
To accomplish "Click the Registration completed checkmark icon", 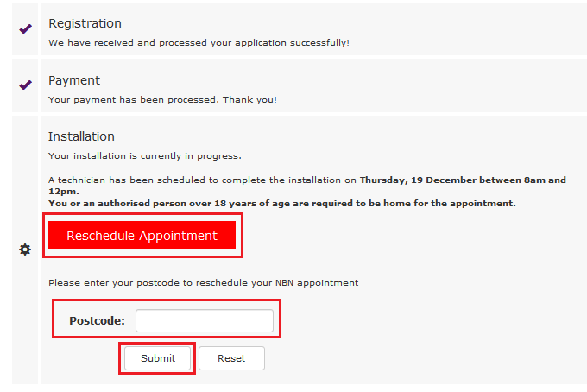I will pos(25,28).
